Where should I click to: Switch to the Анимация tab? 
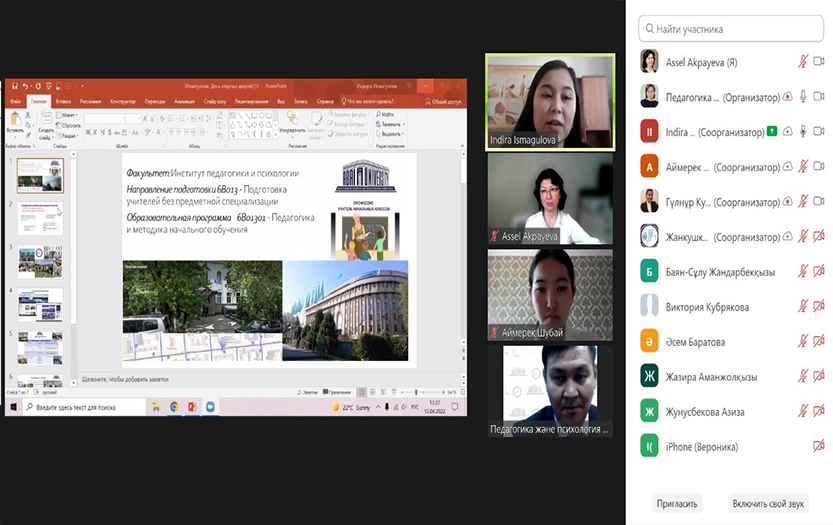184,101
